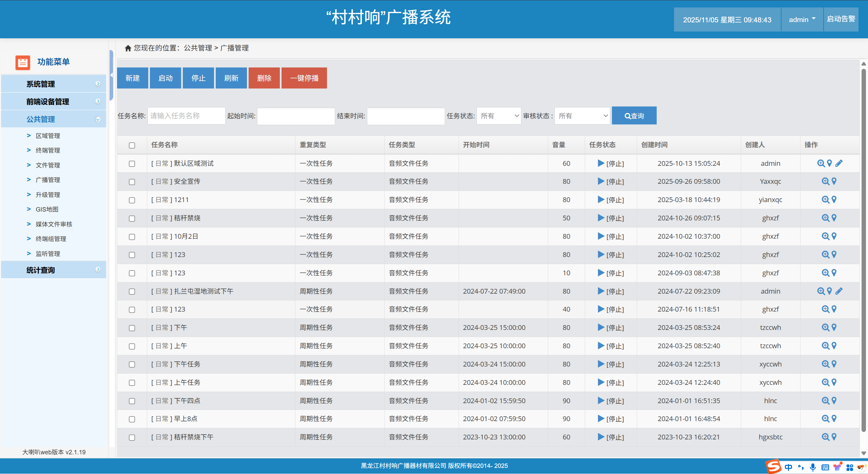
Task: Click play triangle icon for 秸秆禁烧 task
Action: (x=601, y=218)
